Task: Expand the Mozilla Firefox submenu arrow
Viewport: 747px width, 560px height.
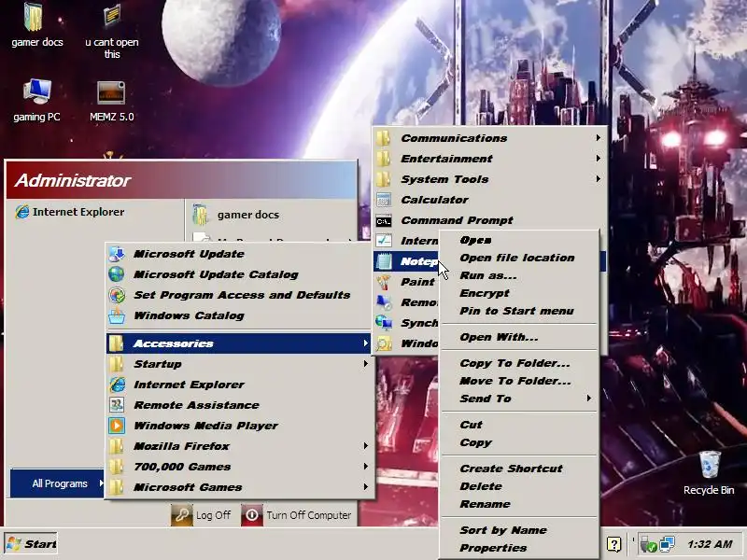Action: click(365, 446)
